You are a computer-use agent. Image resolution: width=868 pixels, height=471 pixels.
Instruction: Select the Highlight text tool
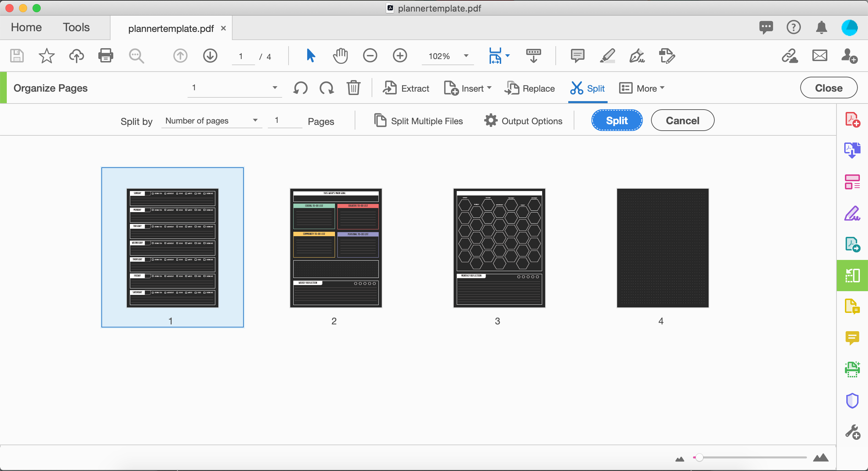(607, 56)
